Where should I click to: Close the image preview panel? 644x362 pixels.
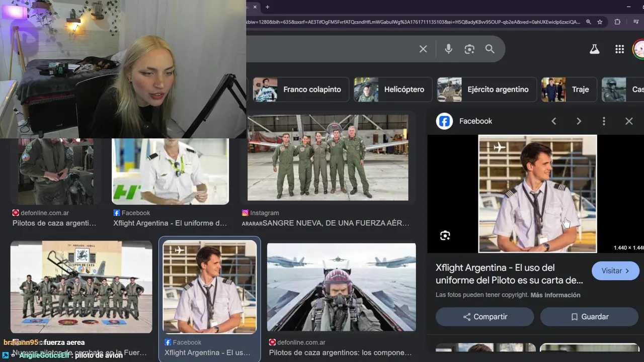coord(629,121)
